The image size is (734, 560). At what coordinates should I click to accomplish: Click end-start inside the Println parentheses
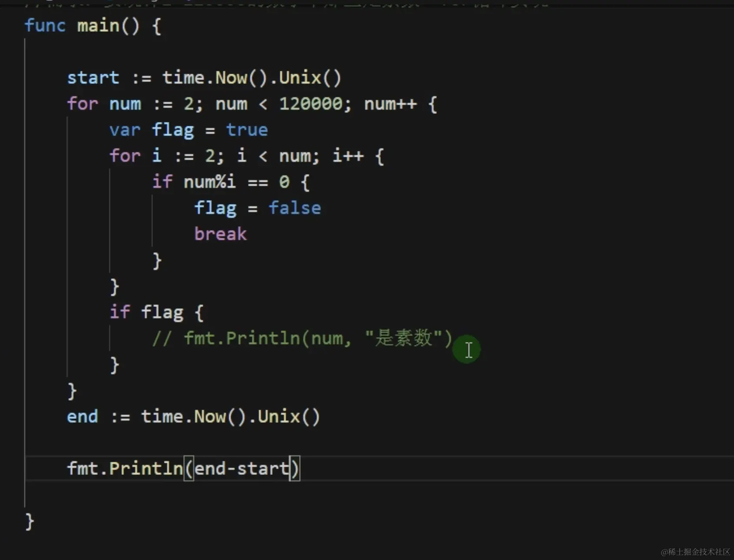coord(240,468)
